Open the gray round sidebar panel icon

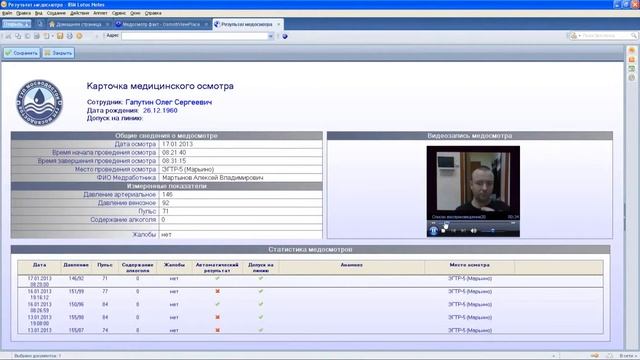[632, 78]
